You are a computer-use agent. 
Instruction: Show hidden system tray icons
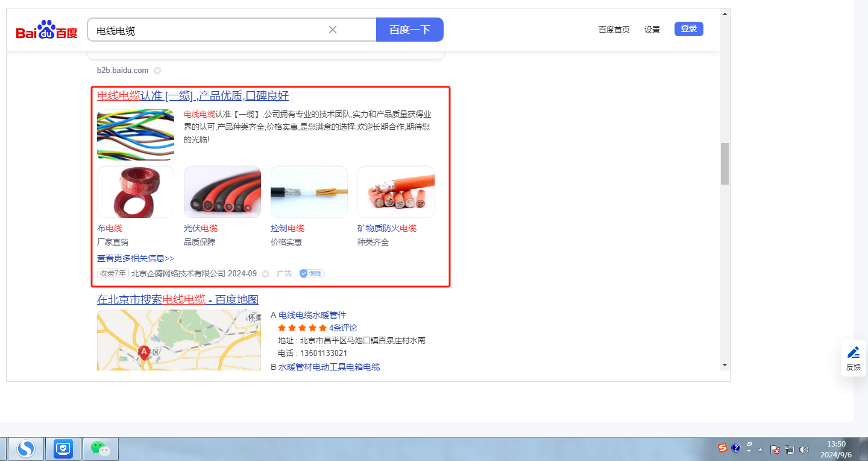[x=761, y=450]
